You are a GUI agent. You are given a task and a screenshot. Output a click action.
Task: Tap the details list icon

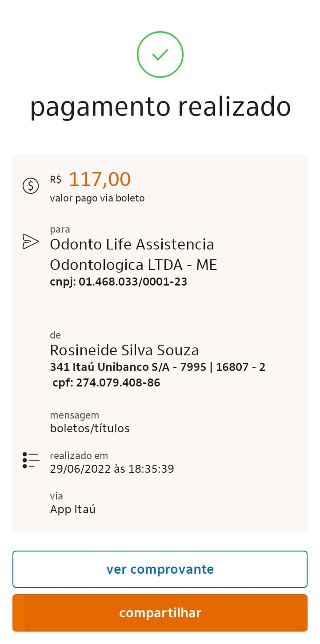pos(31,460)
